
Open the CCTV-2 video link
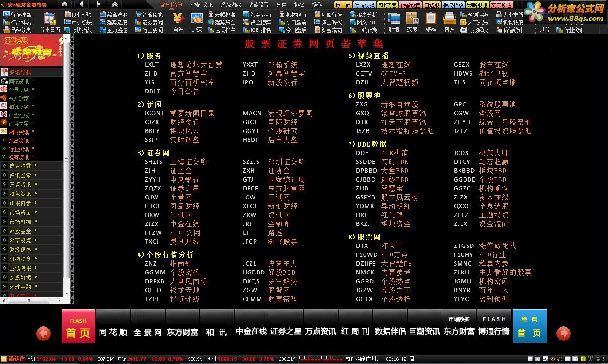[394, 73]
